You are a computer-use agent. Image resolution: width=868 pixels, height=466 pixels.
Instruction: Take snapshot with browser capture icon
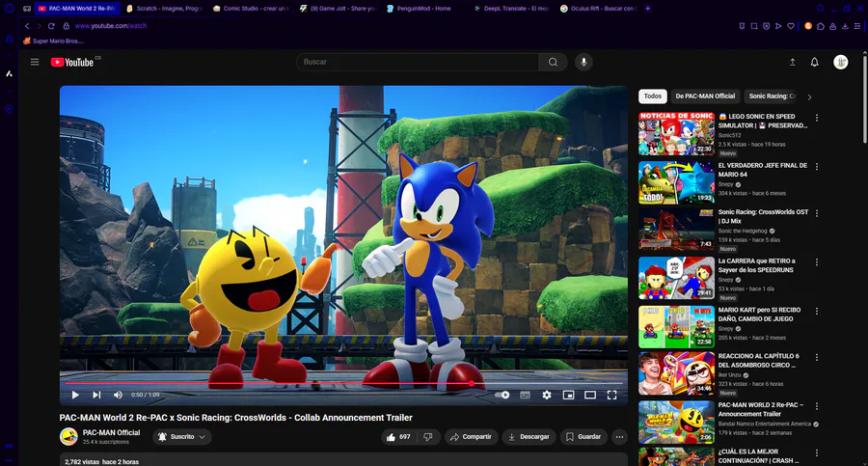click(754, 26)
